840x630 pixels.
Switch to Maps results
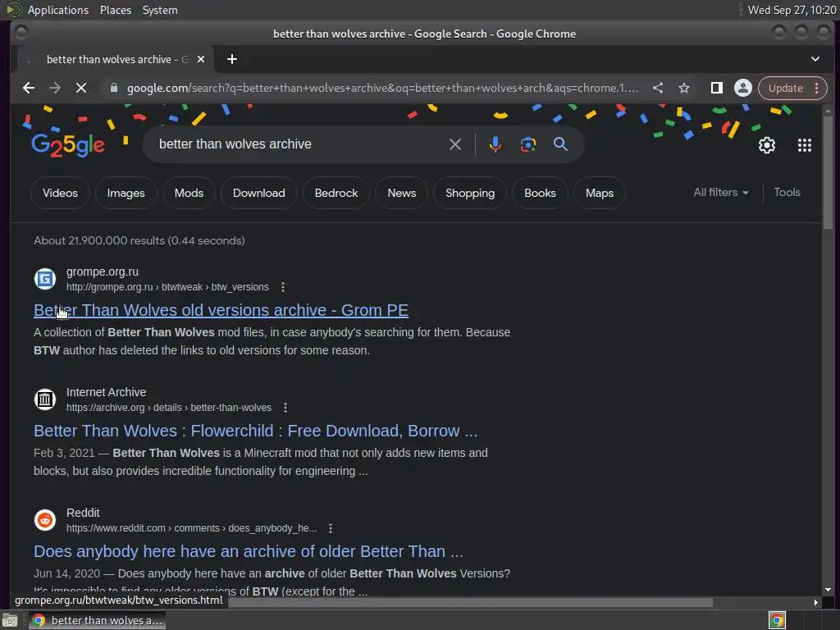[x=599, y=193]
